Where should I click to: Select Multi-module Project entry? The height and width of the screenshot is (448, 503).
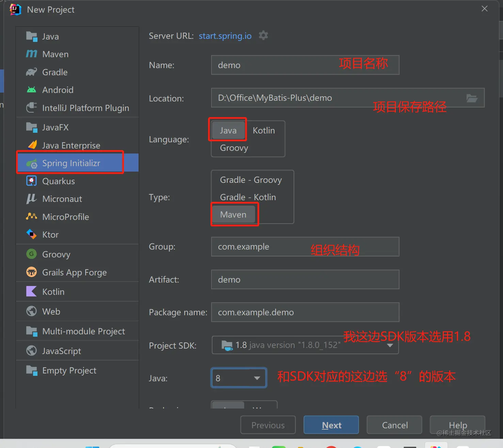(77, 331)
